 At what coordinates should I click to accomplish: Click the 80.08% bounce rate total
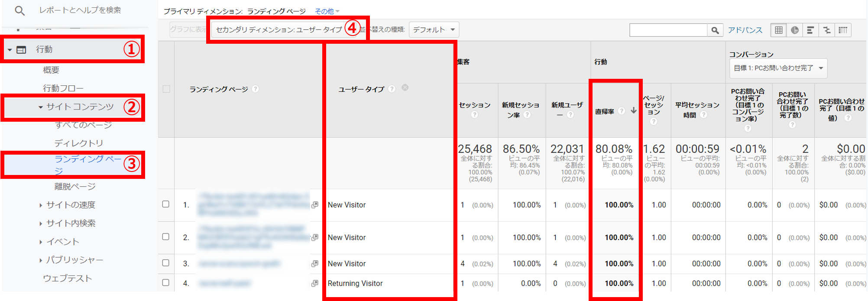(614, 149)
